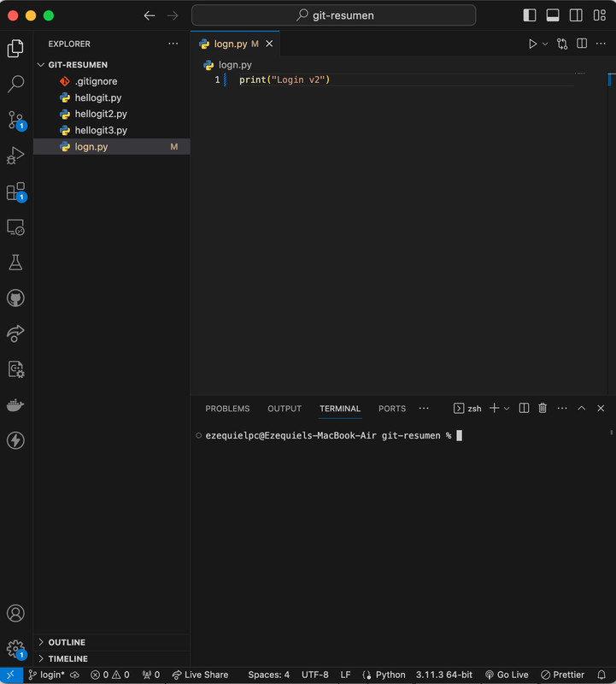
Task: Open Run and Debug view
Action: tap(15, 156)
